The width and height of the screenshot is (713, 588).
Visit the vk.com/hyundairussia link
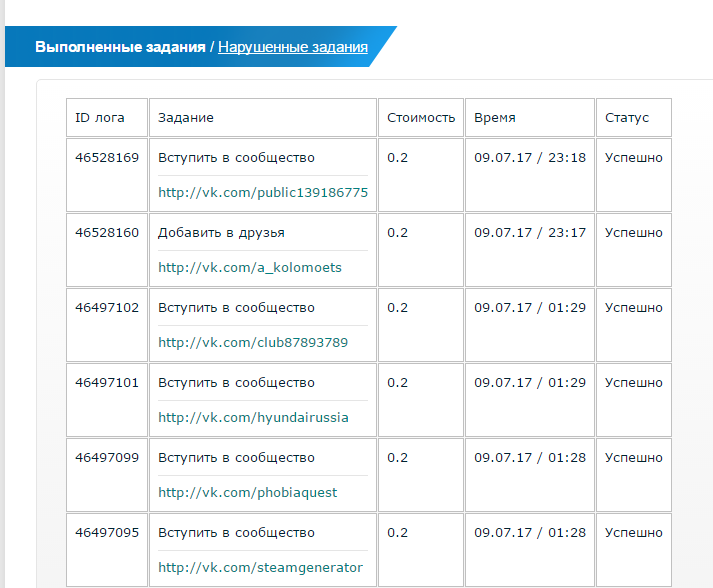253,417
